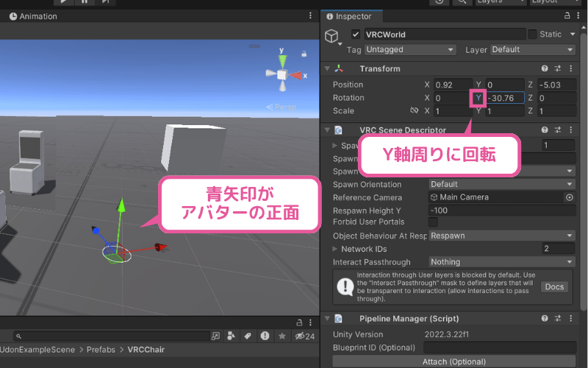Enable the Static checkbox
The image size is (588, 368).
click(x=532, y=34)
